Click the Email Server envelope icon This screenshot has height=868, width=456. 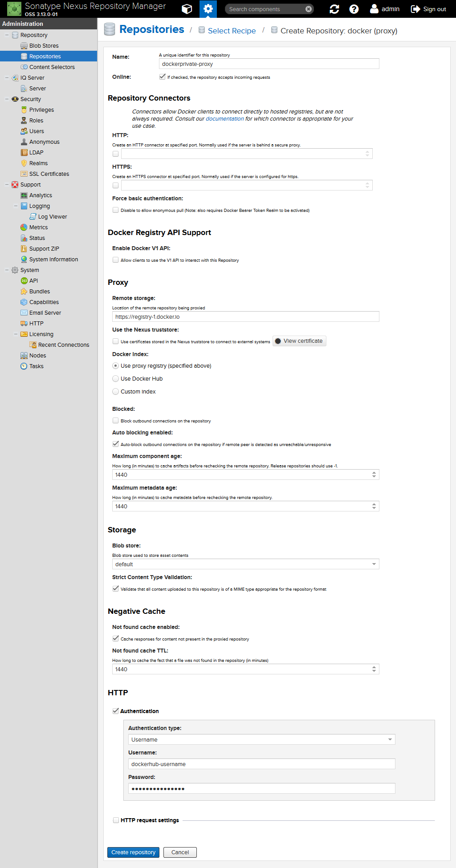24,313
